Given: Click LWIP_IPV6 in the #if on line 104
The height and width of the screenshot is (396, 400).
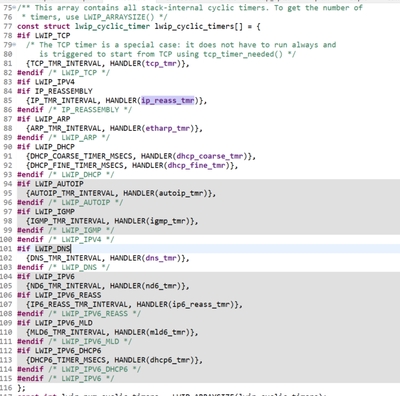Looking at the screenshot, I should [55, 276].
